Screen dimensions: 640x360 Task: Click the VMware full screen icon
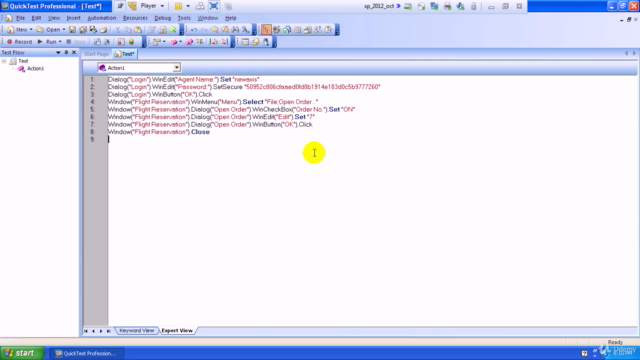(214, 6)
